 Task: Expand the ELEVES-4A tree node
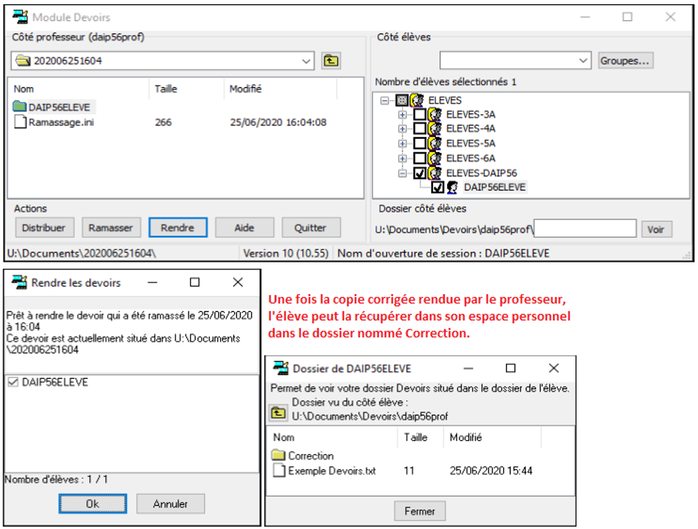[403, 129]
